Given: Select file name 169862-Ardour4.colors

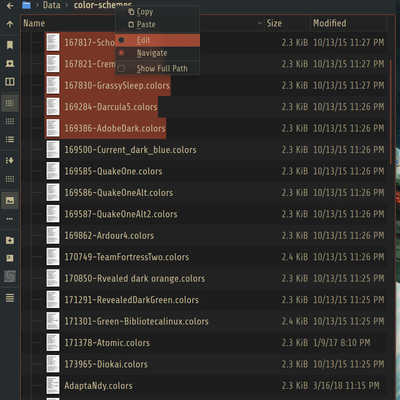Looking at the screenshot, I should coord(109,235).
